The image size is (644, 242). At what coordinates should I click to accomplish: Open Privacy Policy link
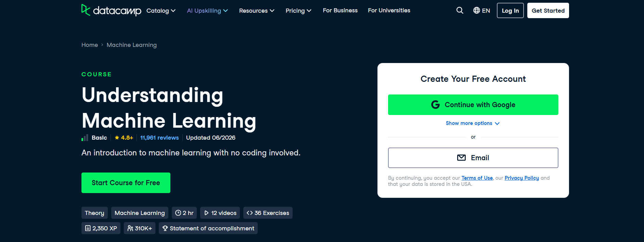(522, 178)
